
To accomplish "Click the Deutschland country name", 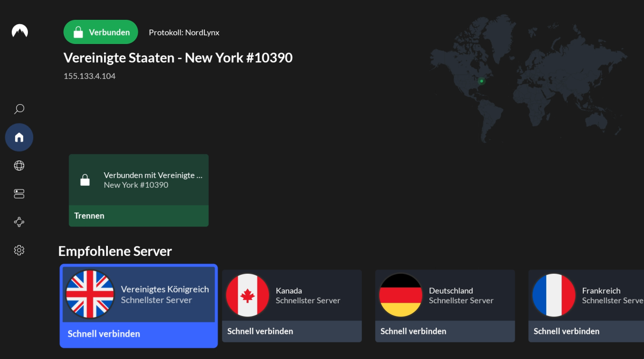I will (451, 290).
